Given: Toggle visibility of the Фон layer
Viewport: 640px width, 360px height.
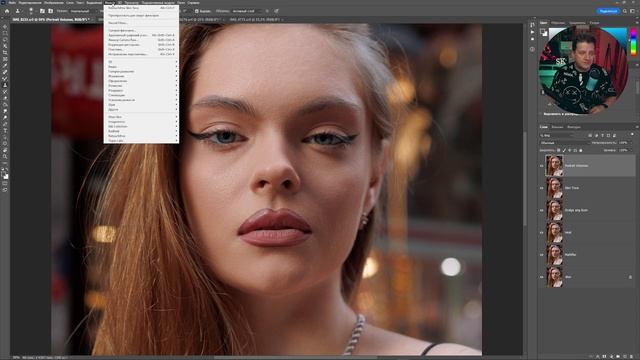Looking at the screenshot, I should (x=542, y=277).
